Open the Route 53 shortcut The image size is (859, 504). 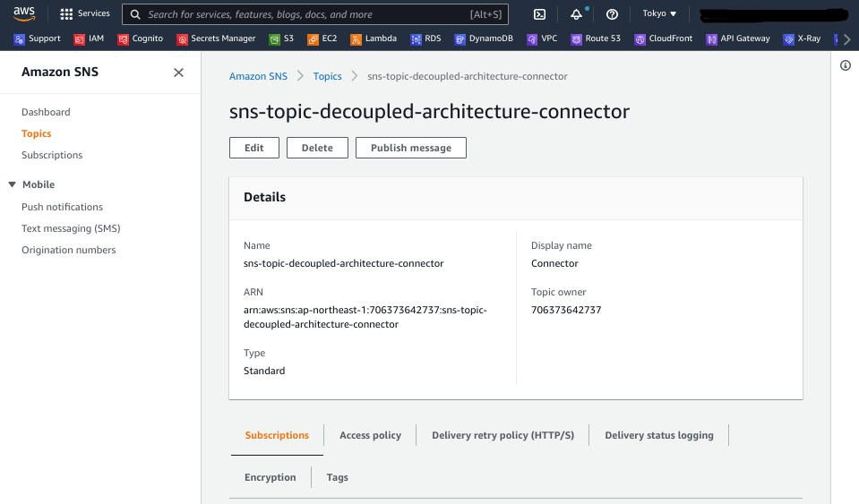[596, 38]
